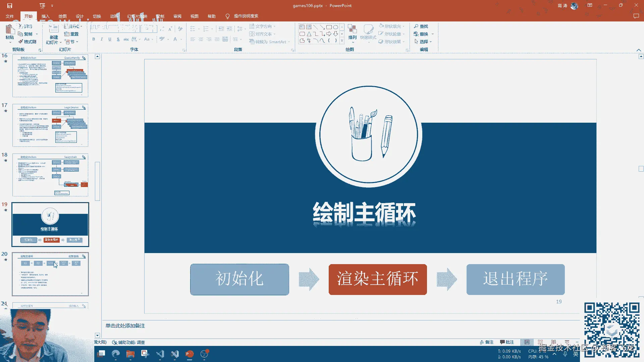Screen dimensions: 644x362
Task: Click the Reset (重置) slide button
Action: [71, 34]
